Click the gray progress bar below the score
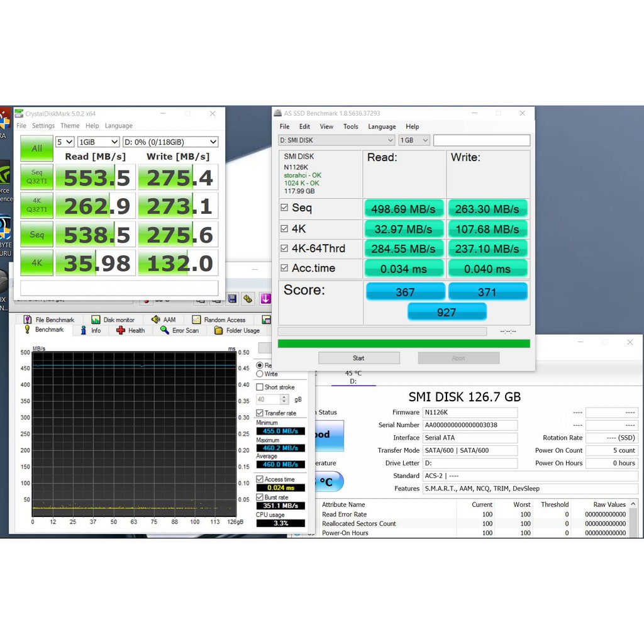 382,331
